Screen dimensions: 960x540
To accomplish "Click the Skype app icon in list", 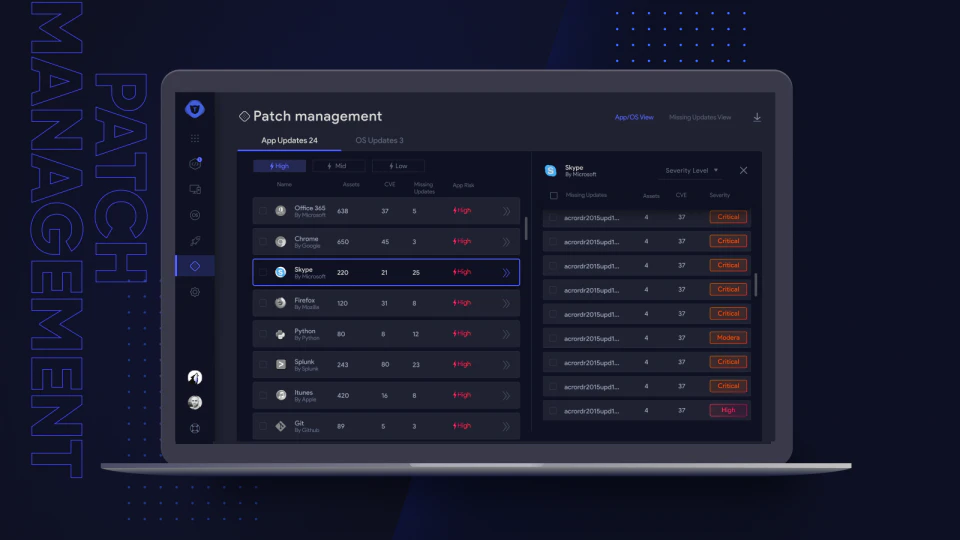I will [x=280, y=272].
